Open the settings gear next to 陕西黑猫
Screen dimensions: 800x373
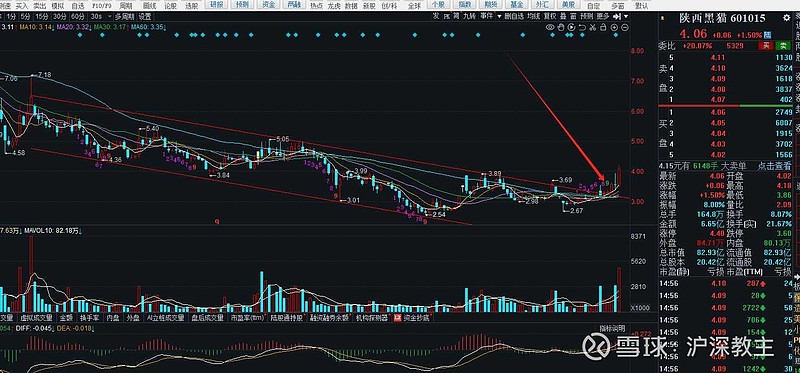[x=786, y=18]
